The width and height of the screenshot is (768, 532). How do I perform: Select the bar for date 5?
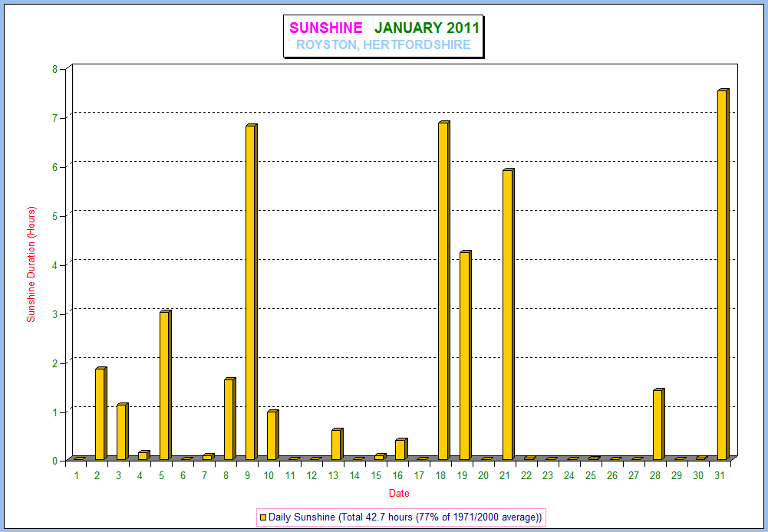166,385
